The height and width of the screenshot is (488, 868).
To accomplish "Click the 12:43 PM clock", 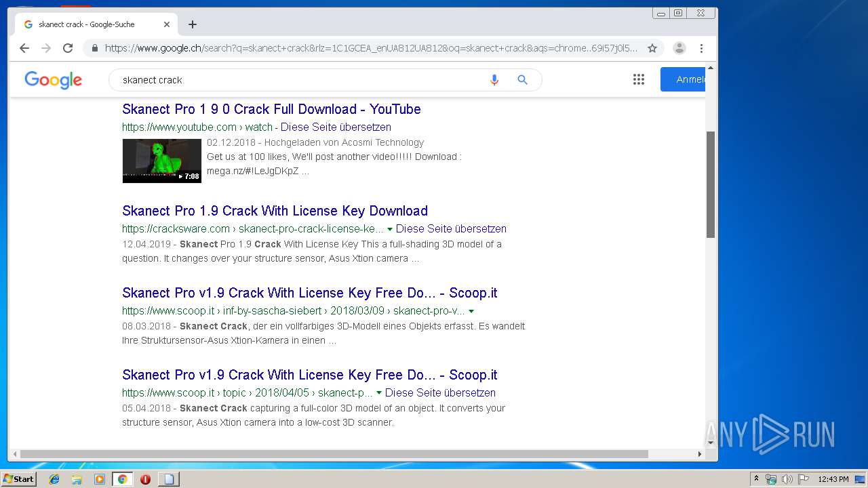I will click(x=833, y=479).
